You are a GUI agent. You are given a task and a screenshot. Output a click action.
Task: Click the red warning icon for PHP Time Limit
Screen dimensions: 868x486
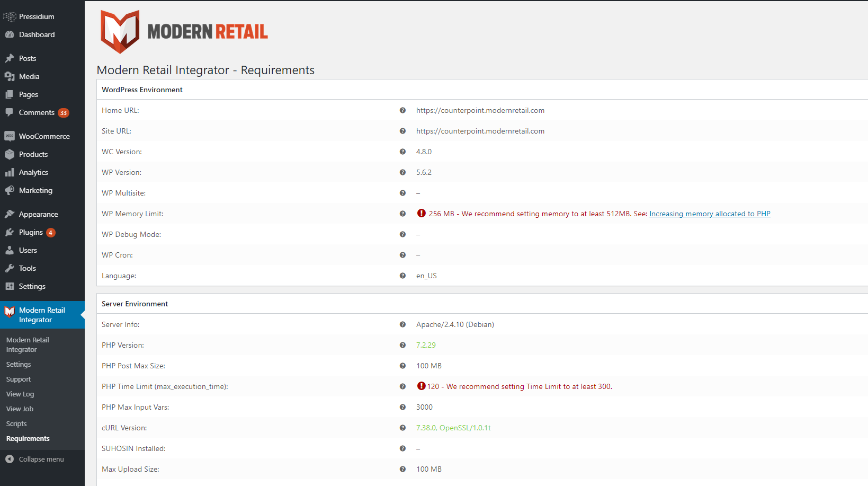422,386
